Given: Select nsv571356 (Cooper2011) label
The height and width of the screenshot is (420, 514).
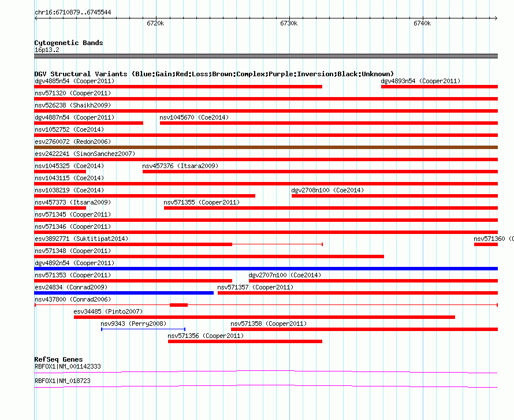Looking at the screenshot, I should pyautogui.click(x=206, y=336).
